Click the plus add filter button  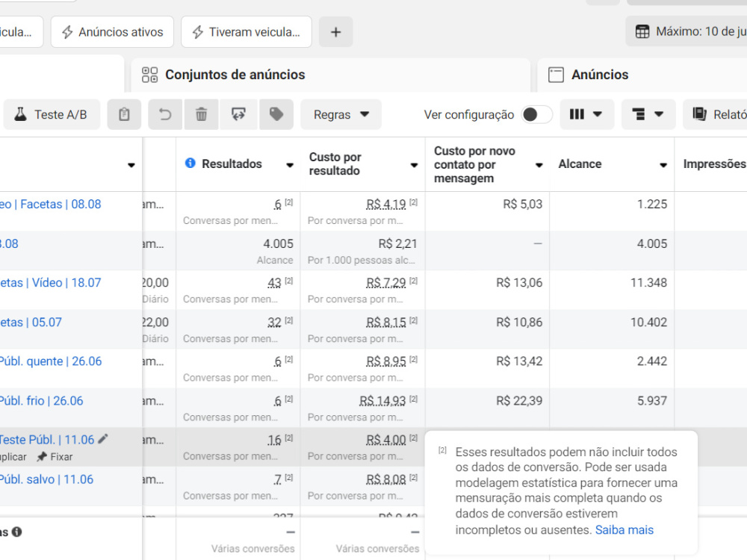[x=336, y=32]
